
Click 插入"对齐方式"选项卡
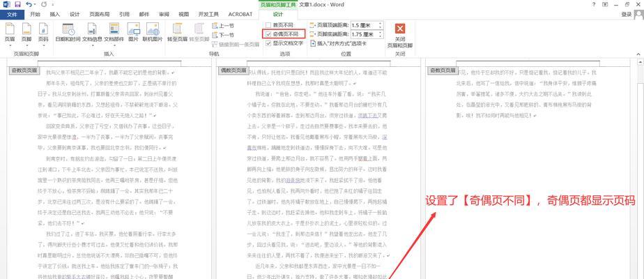(x=339, y=43)
